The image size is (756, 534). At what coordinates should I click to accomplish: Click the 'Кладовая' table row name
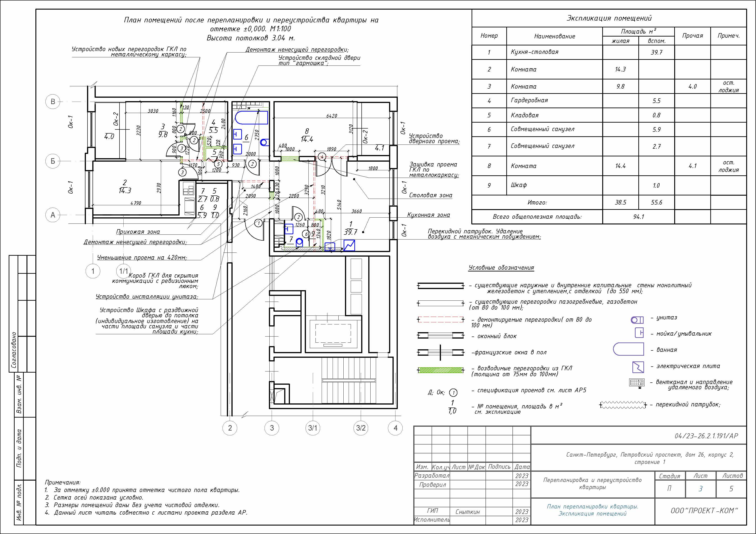pyautogui.click(x=525, y=116)
